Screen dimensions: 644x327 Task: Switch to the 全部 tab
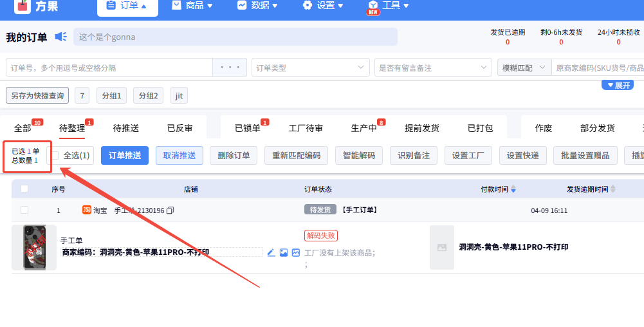[23, 128]
